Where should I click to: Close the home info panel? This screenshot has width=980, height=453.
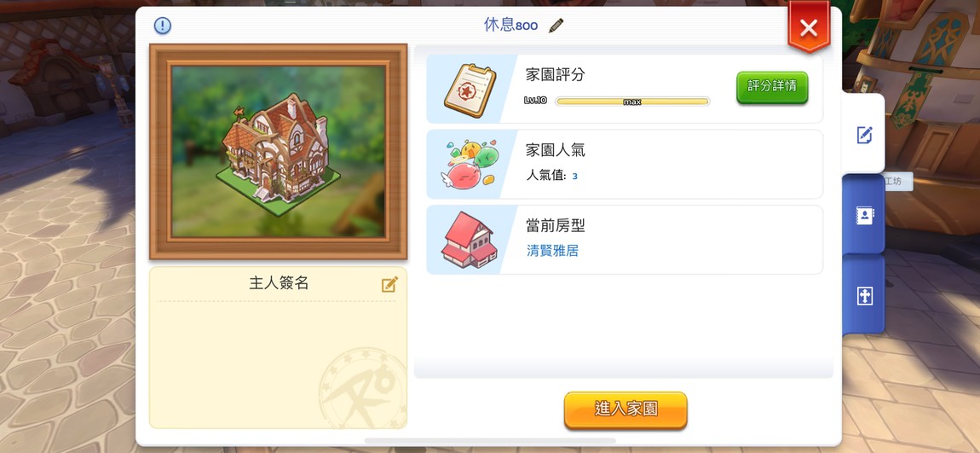pyautogui.click(x=809, y=27)
